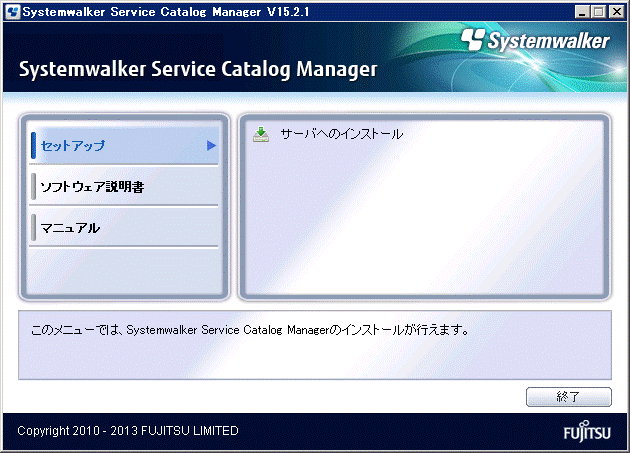Click blue marker beside セットアップ
This screenshot has width=630, height=453.
point(34,145)
